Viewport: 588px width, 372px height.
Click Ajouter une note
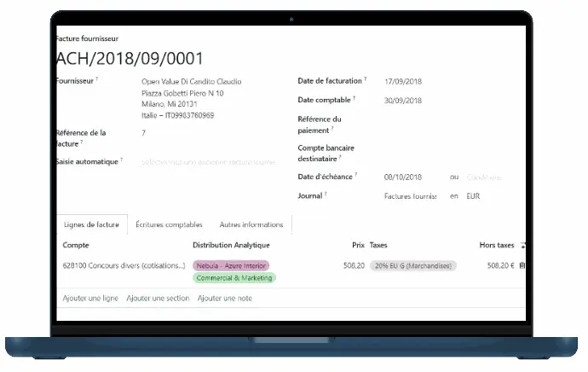(225, 298)
